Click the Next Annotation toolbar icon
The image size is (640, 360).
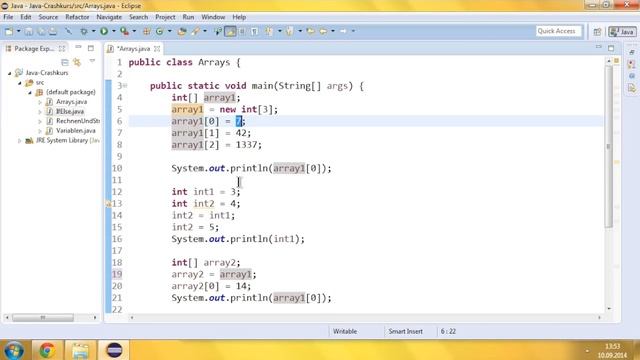pos(269,31)
